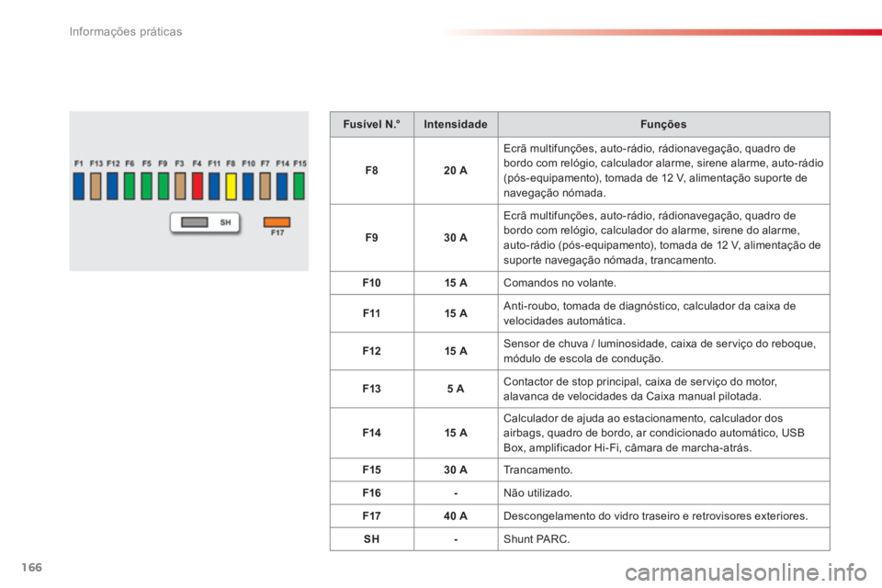The height and width of the screenshot is (588, 882).
Task: Click the 'Intensidade' column header
Action: click(x=456, y=124)
